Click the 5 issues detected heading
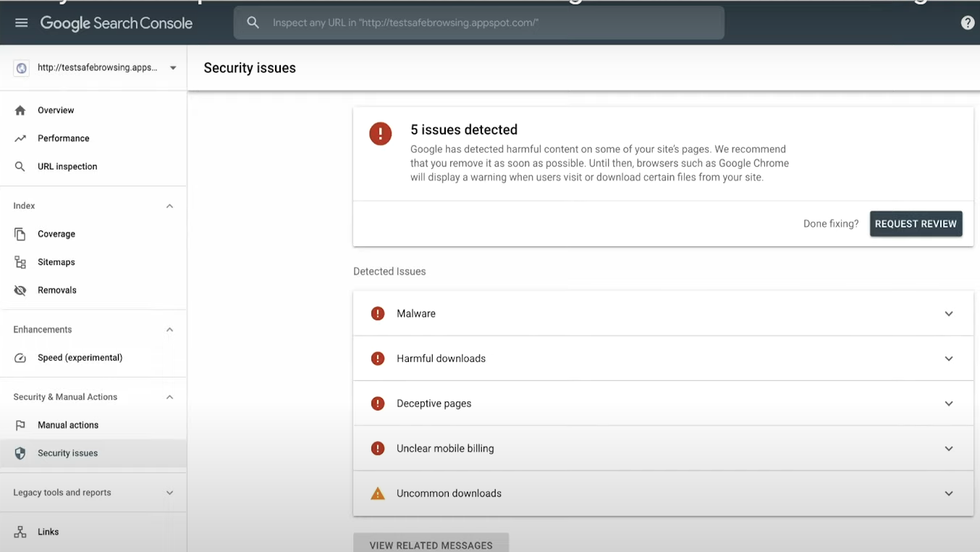Viewport: 980px width, 552px height. click(x=464, y=130)
